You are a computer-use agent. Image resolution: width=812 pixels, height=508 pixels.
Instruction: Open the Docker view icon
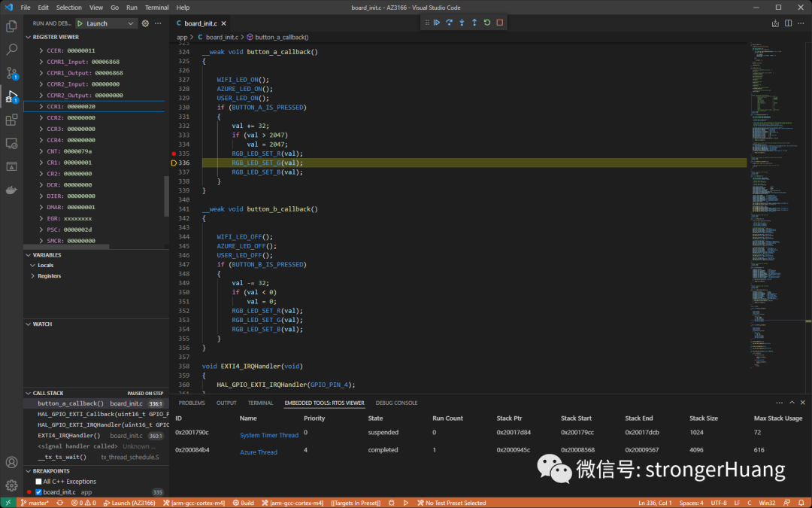pyautogui.click(x=11, y=190)
